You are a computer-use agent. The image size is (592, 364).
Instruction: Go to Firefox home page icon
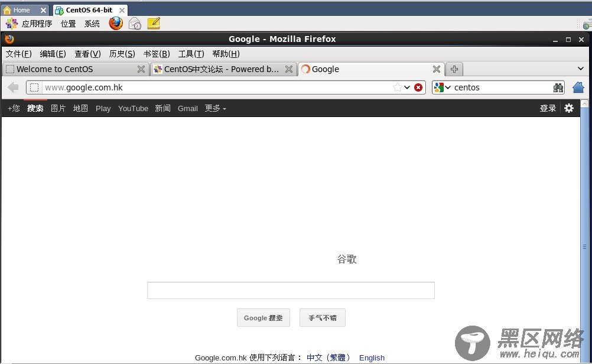tap(578, 87)
